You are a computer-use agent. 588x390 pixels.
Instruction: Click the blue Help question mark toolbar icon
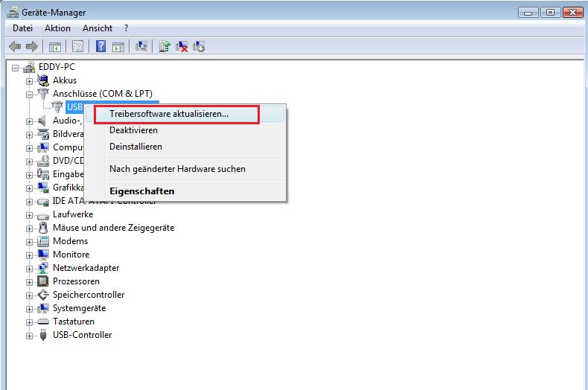[100, 47]
